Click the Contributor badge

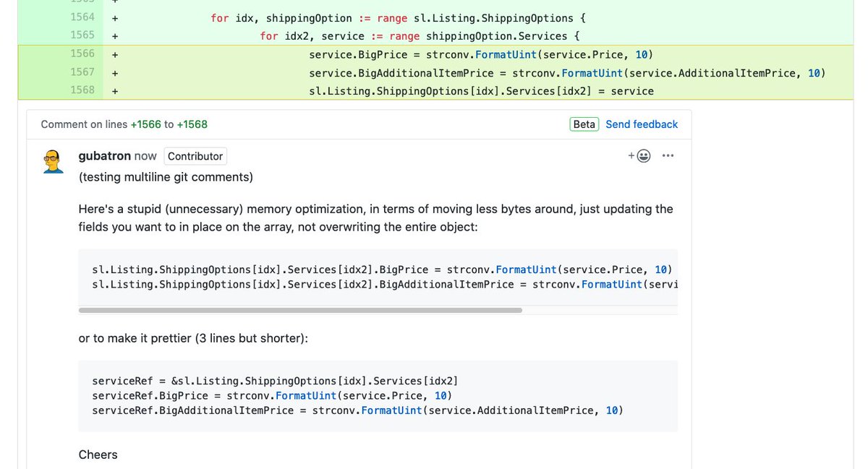[x=195, y=156]
